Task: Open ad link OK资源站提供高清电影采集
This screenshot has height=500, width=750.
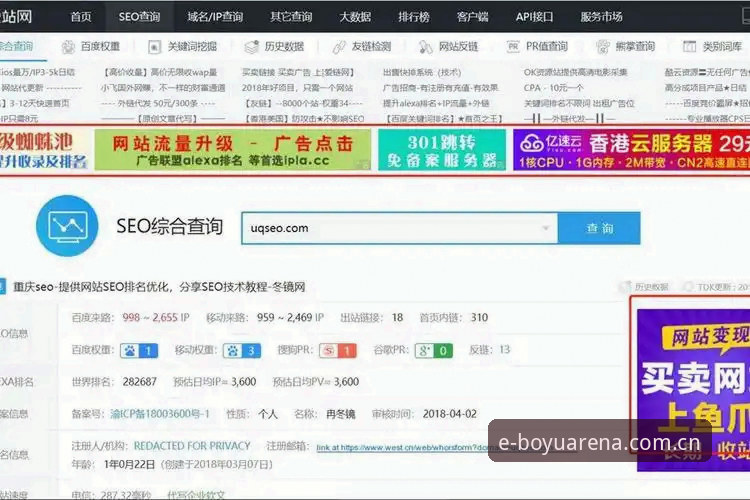Action: [575, 72]
